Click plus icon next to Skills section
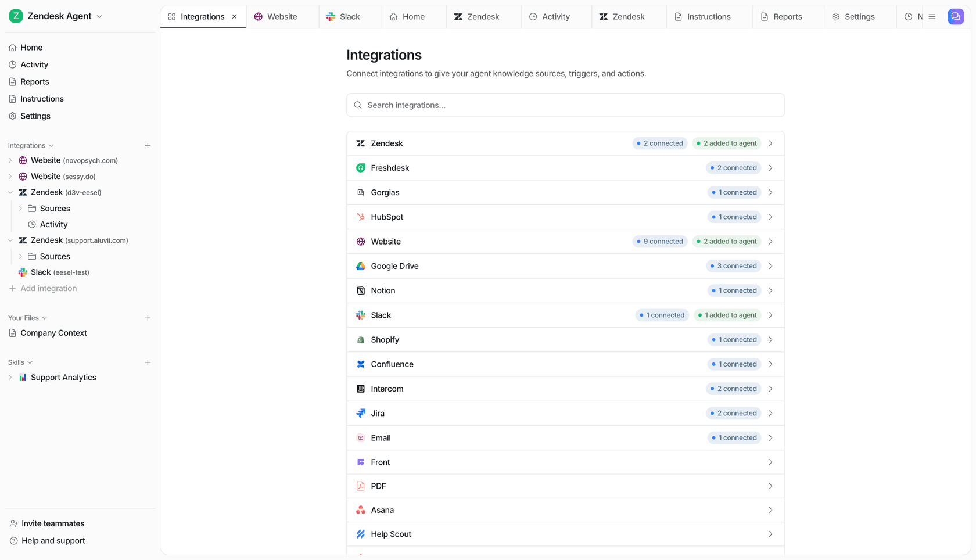 (x=148, y=362)
